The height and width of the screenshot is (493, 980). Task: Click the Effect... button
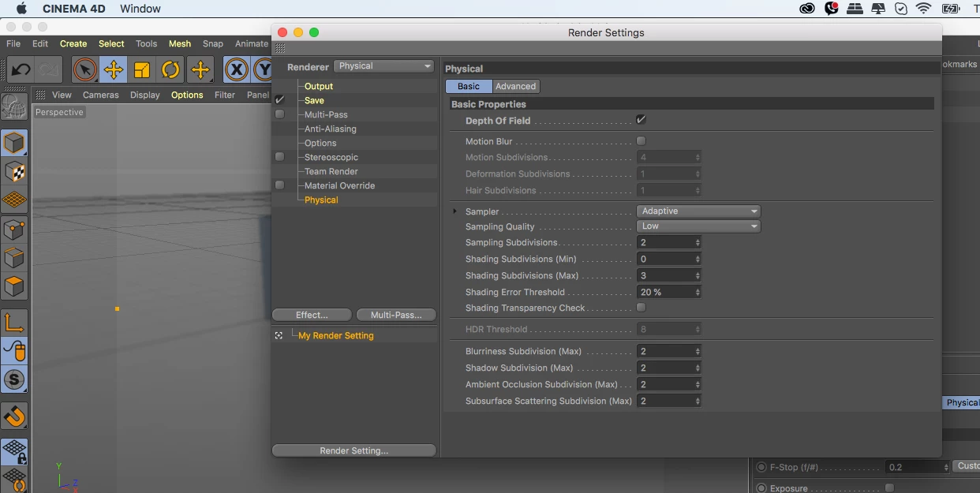coord(312,315)
